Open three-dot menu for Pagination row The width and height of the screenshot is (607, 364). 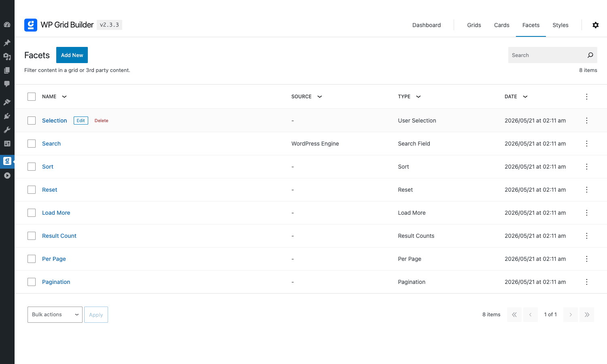(587, 282)
